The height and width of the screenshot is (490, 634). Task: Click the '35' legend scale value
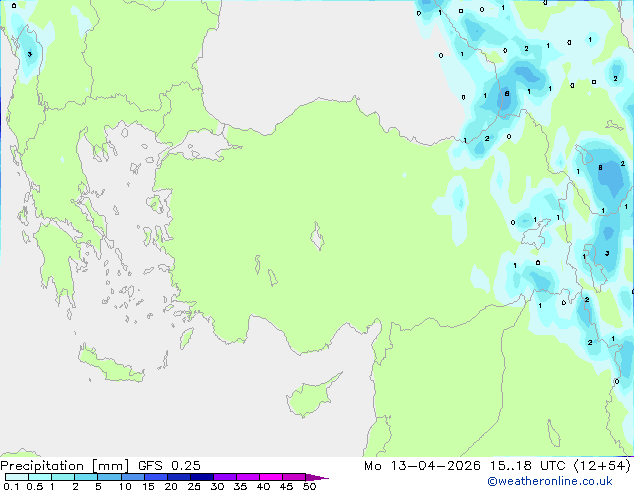coord(240,486)
